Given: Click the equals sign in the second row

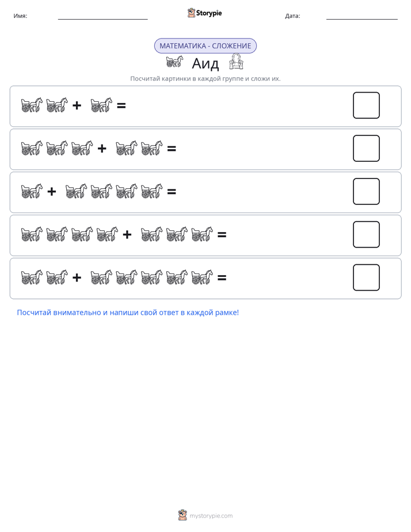Looking at the screenshot, I should click(172, 149).
